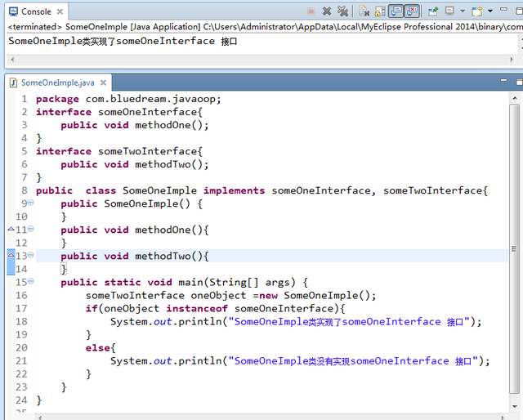Click the terminated launch description text
Screen dimensions: 523x420
click(x=265, y=27)
